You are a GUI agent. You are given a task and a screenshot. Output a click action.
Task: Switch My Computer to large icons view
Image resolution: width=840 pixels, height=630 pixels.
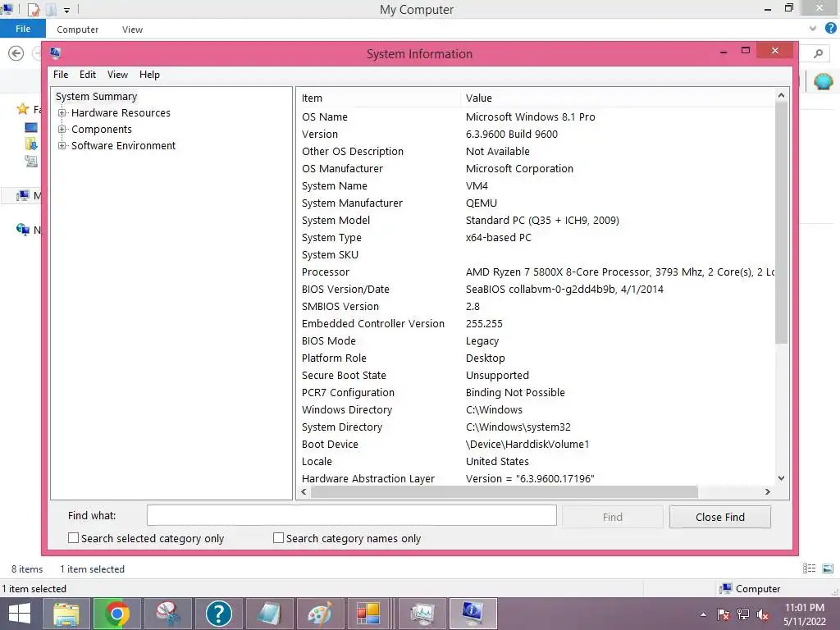click(828, 568)
